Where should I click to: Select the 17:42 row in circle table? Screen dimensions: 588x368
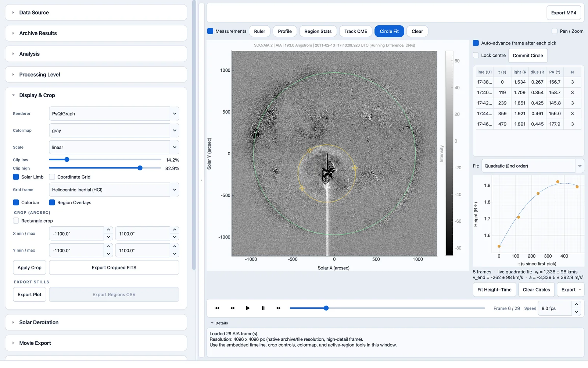[528, 103]
